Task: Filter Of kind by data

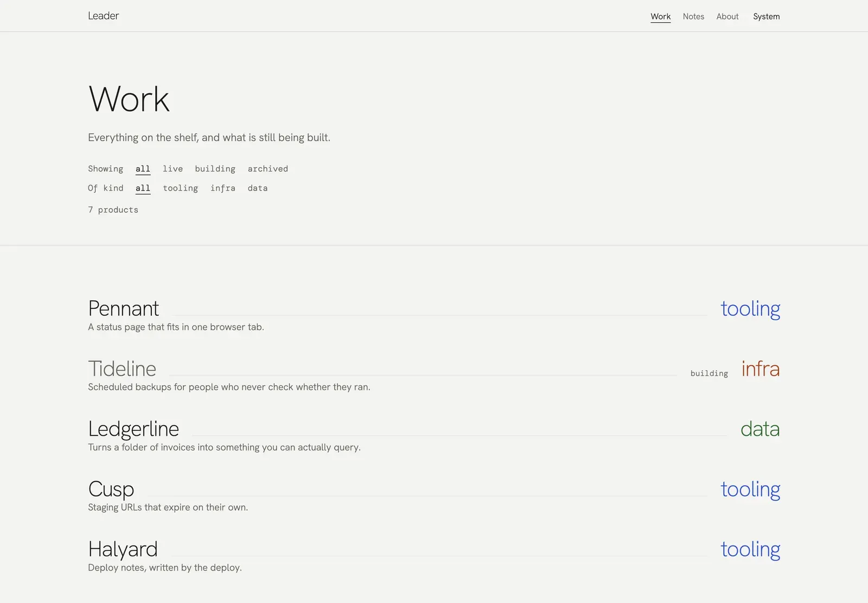Action: [x=258, y=188]
